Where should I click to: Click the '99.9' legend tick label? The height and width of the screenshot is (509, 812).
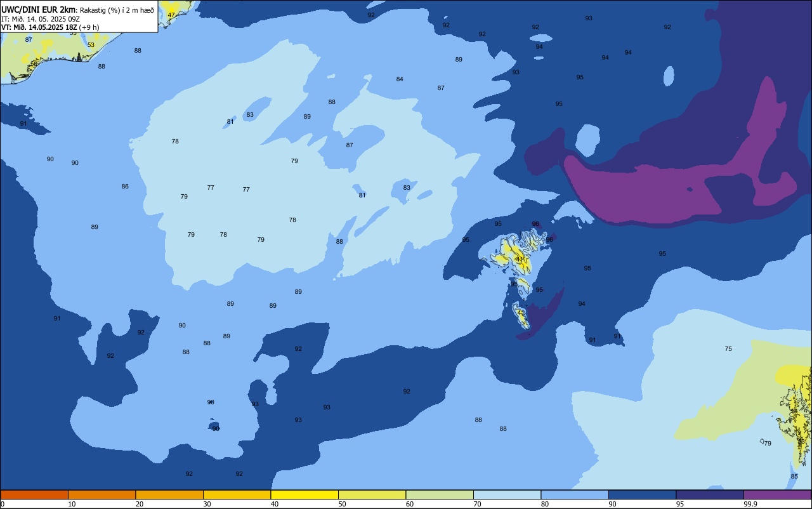750,504
